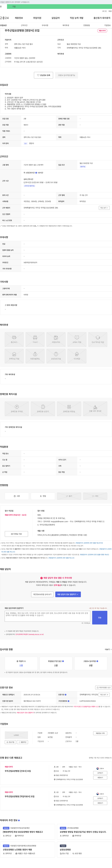Click the 식사제공 welfare icon

(x=77, y=356)
